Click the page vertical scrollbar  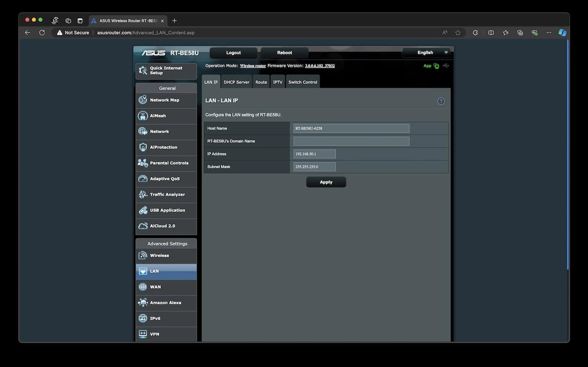tap(567, 155)
